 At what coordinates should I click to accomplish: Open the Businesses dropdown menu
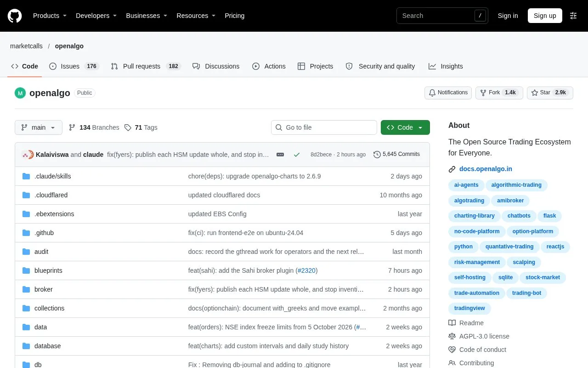(147, 16)
